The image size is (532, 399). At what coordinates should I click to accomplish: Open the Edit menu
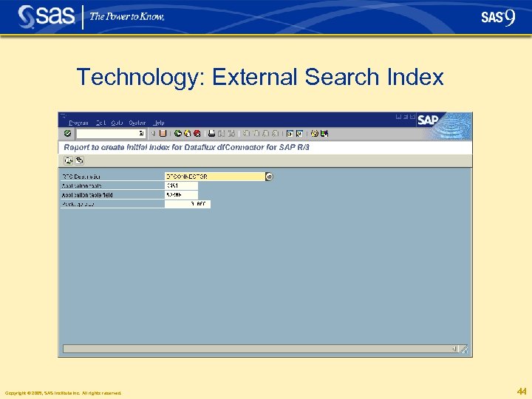pos(100,123)
